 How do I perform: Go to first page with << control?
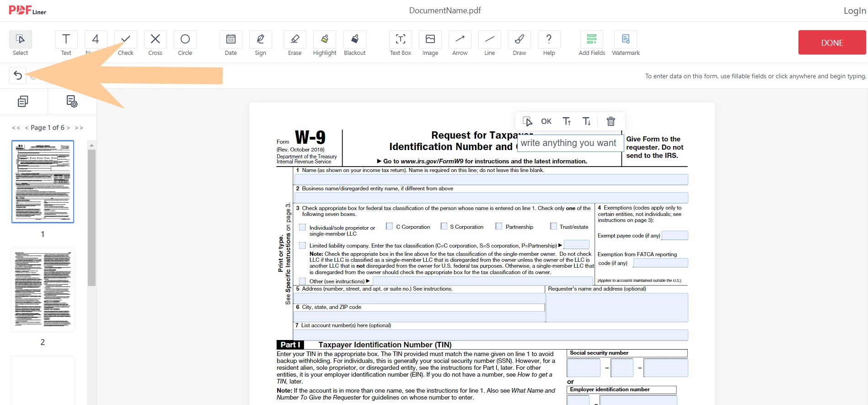click(16, 128)
